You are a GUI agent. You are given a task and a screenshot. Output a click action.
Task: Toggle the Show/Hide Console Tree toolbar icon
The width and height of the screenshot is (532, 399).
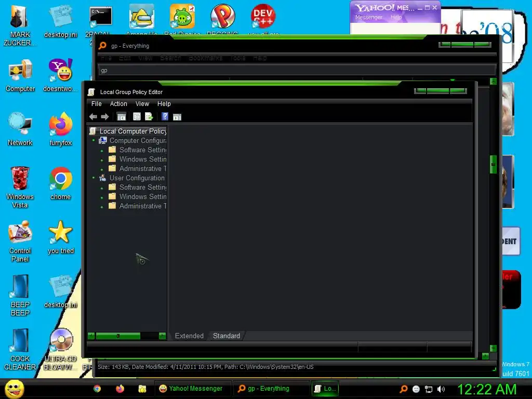[x=121, y=117]
